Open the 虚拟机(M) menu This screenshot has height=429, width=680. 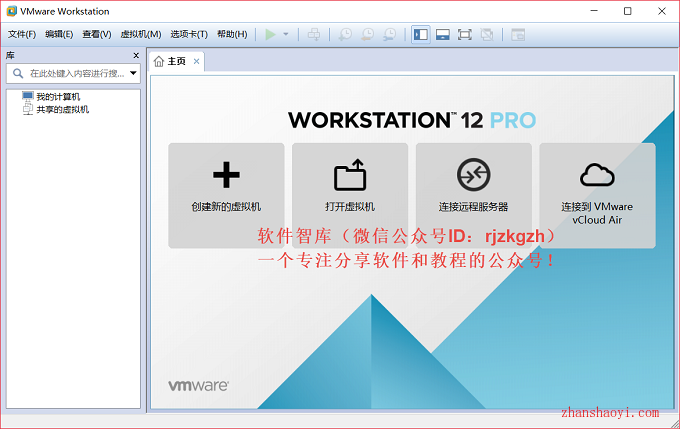pyautogui.click(x=141, y=34)
